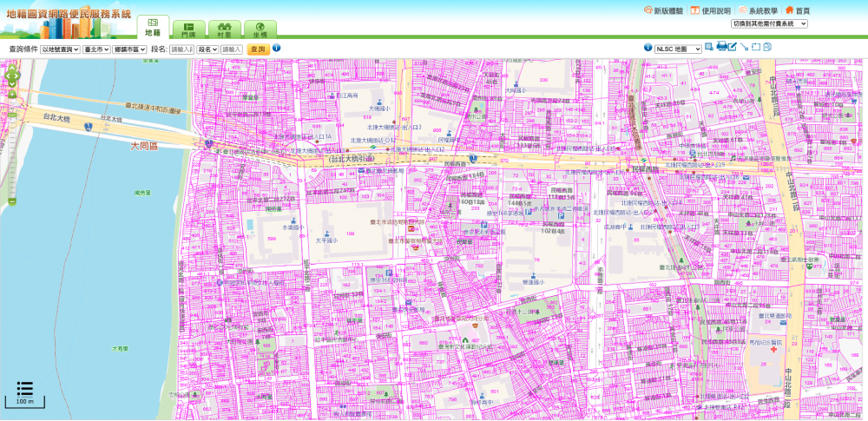
Task: Click the print map icon
Action: 721,47
